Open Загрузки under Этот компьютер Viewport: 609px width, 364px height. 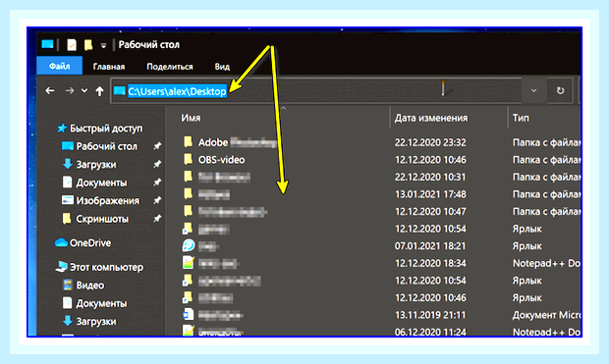coord(96,321)
